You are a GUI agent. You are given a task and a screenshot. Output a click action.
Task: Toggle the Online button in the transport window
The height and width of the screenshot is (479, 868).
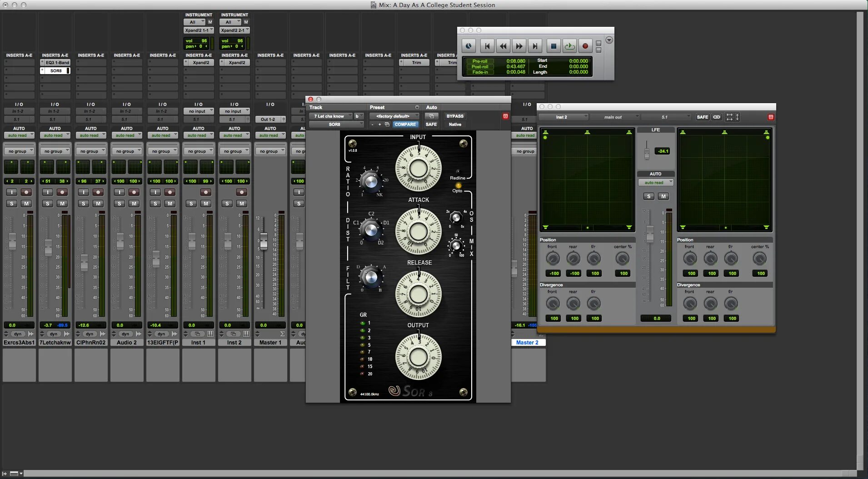pos(469,46)
